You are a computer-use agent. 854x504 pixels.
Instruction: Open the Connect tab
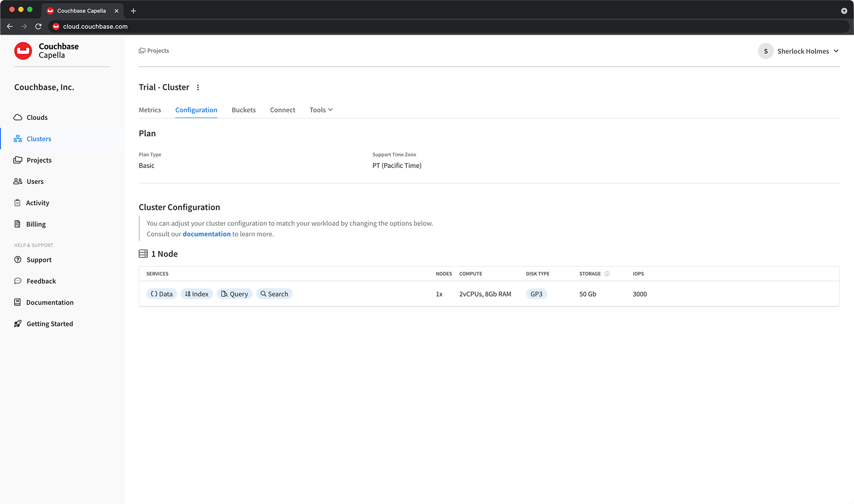coord(282,110)
